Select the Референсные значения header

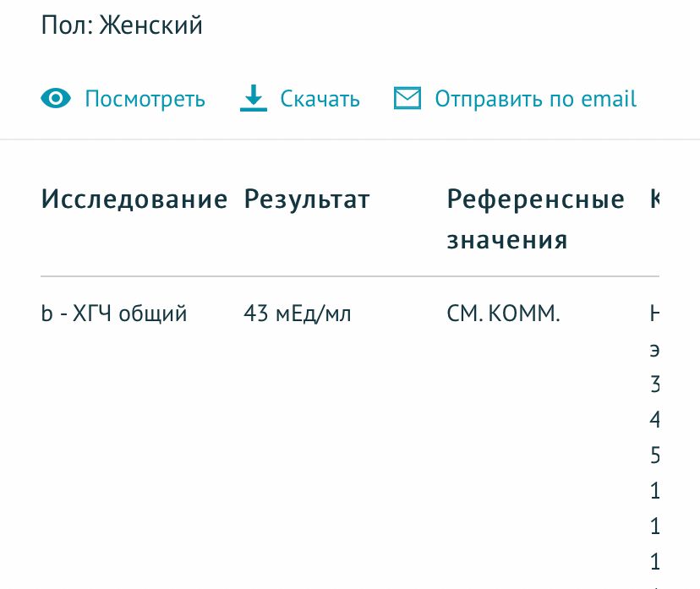pos(536,219)
